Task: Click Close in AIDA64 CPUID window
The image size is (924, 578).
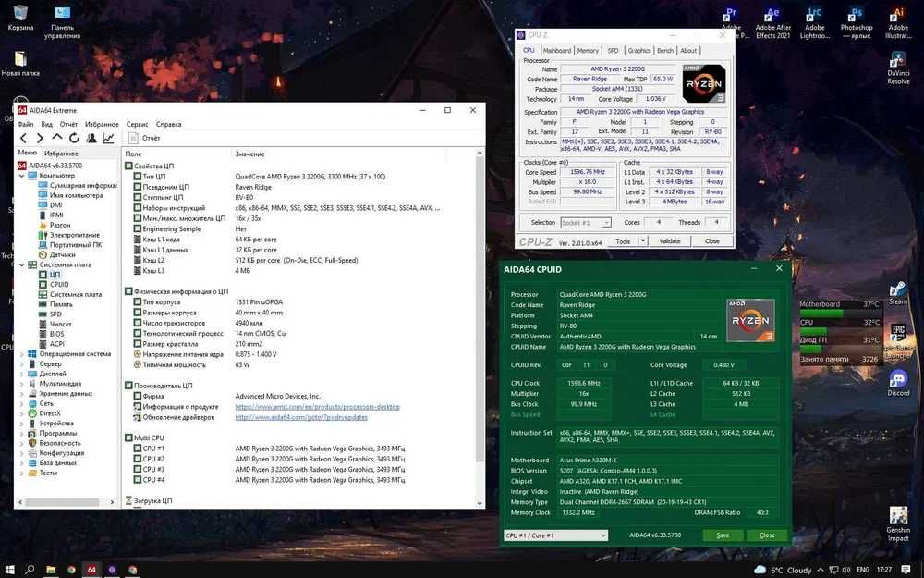Action: pos(767,535)
